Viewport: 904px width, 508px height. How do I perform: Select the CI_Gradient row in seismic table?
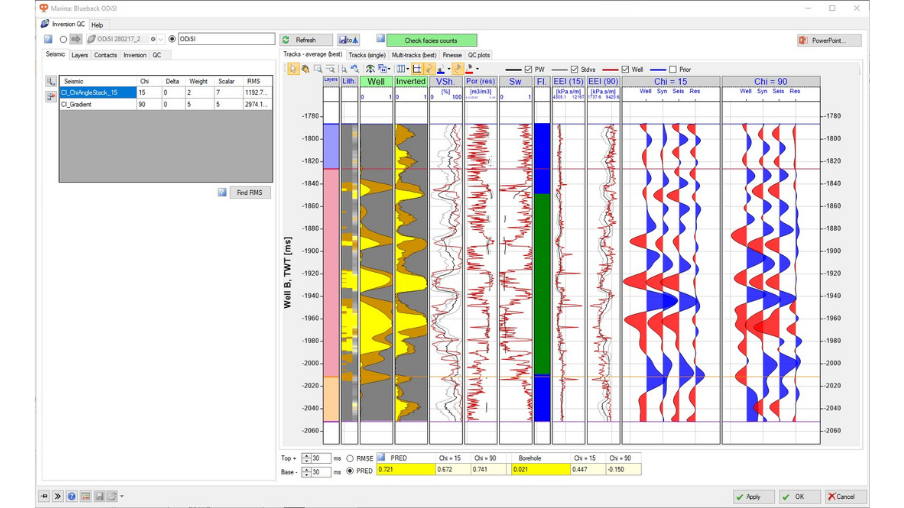click(x=166, y=104)
